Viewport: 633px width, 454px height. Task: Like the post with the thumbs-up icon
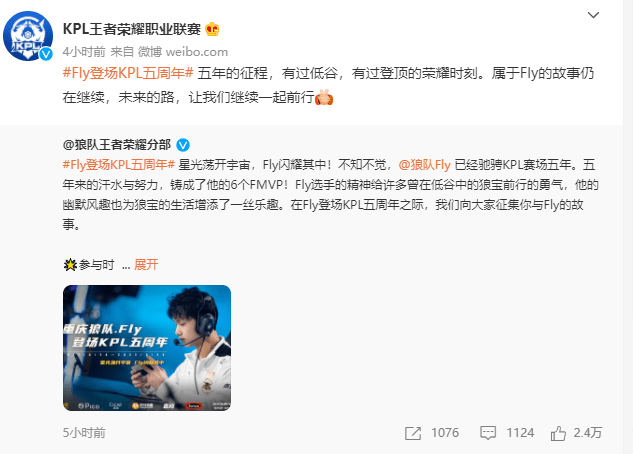pos(558,433)
